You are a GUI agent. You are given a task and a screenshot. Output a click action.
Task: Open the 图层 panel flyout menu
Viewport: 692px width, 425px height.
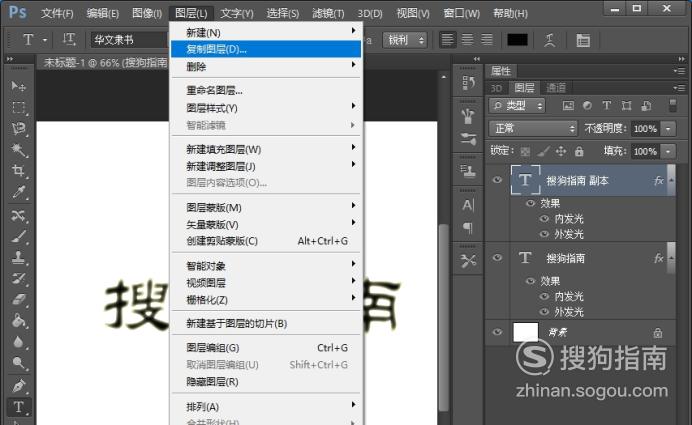click(x=679, y=88)
